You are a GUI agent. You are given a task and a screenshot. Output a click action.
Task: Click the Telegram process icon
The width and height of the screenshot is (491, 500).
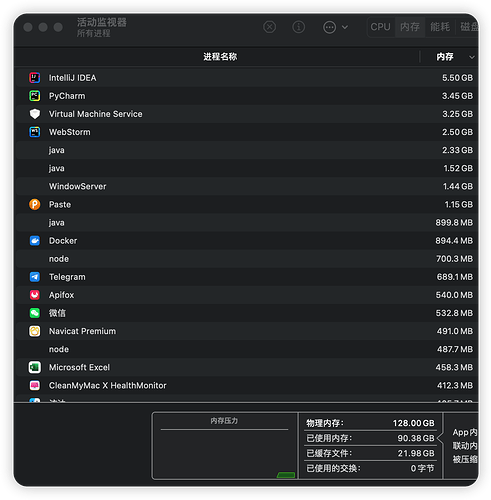35,277
